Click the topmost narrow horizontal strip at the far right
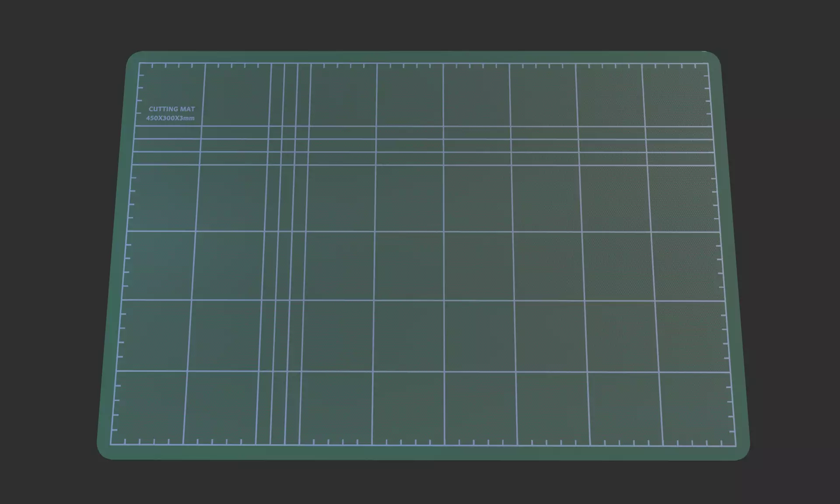 [679, 133]
